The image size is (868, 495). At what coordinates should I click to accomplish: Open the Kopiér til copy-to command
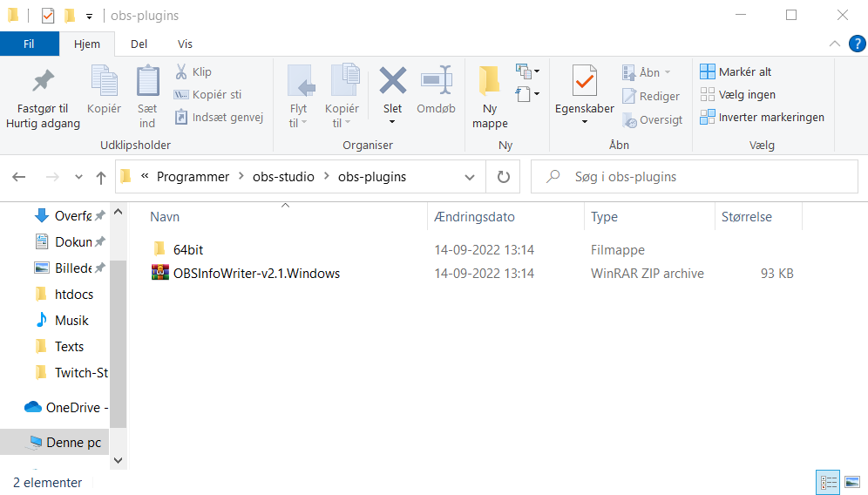[342, 97]
